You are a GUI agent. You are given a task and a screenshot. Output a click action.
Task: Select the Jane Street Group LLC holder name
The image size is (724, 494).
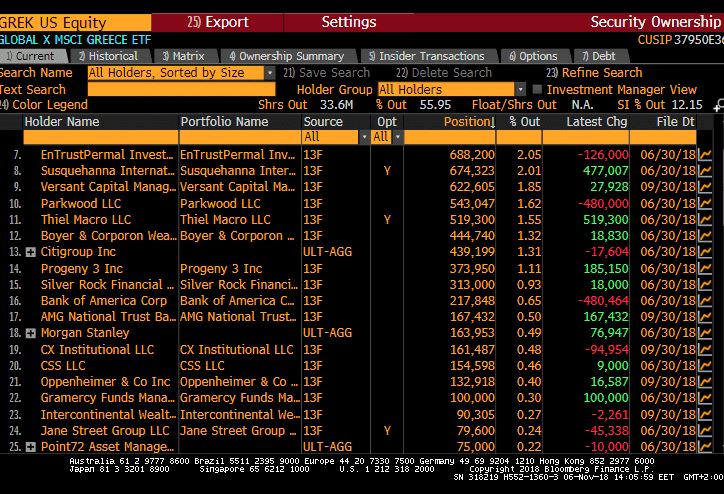pyautogui.click(x=105, y=431)
